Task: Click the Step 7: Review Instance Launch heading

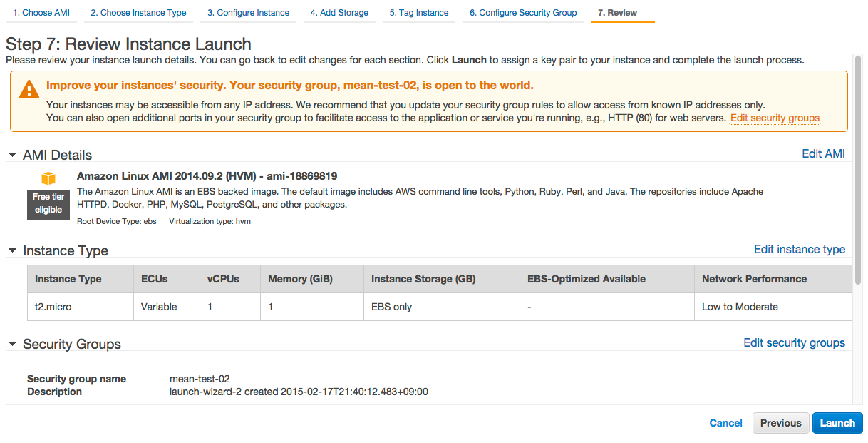Action: click(128, 44)
